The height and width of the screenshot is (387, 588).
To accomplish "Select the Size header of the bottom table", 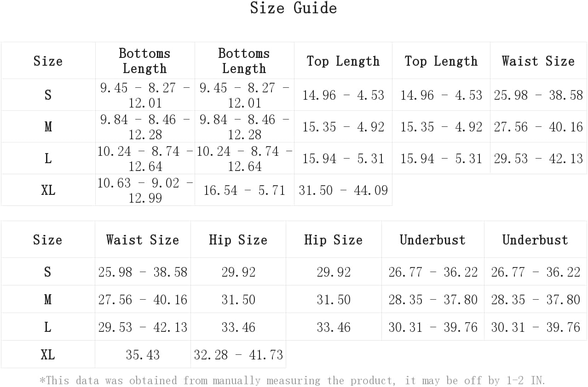I will pyautogui.click(x=48, y=239).
